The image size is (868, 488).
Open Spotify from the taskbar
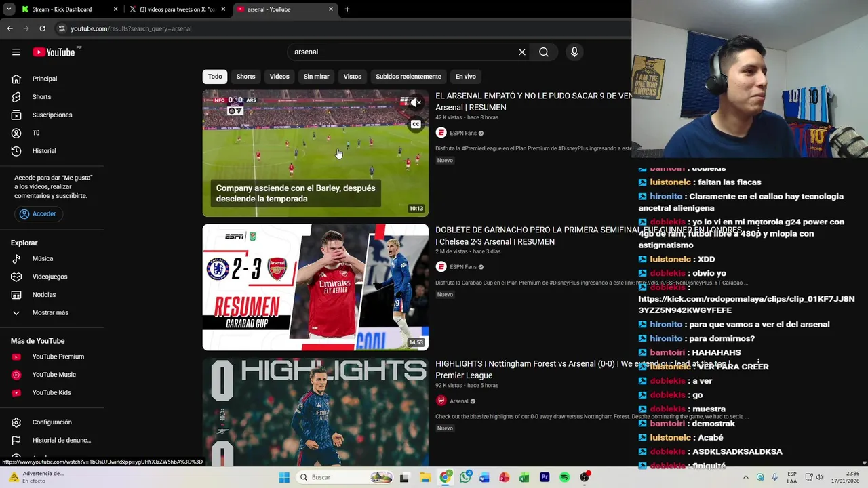(564, 477)
